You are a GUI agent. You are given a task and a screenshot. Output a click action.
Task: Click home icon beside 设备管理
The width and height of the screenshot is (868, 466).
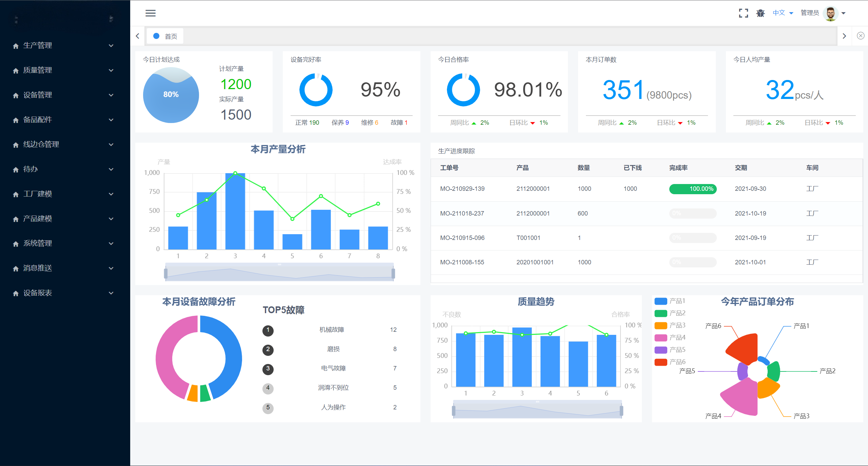click(16, 96)
